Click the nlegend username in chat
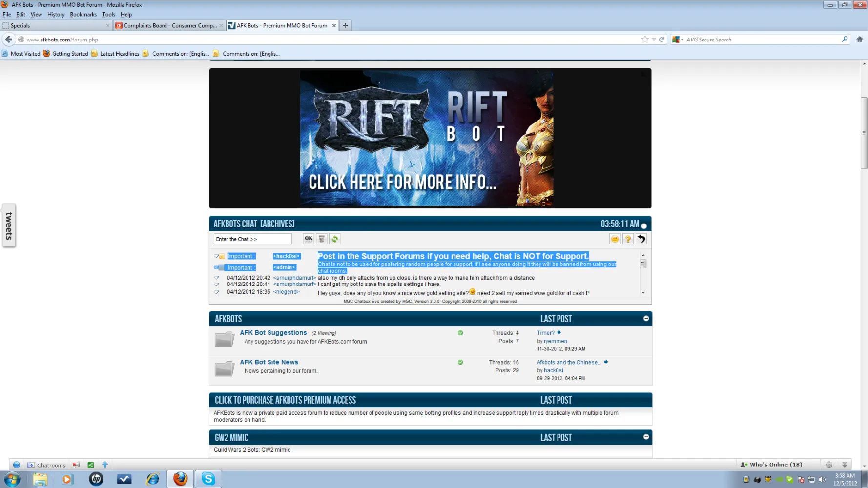This screenshot has width=868, height=488. pos(286,292)
